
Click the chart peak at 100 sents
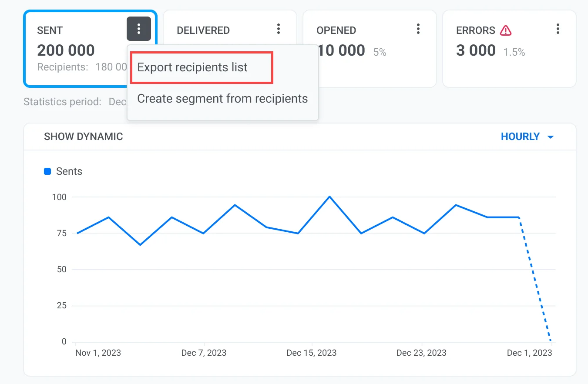tap(329, 197)
